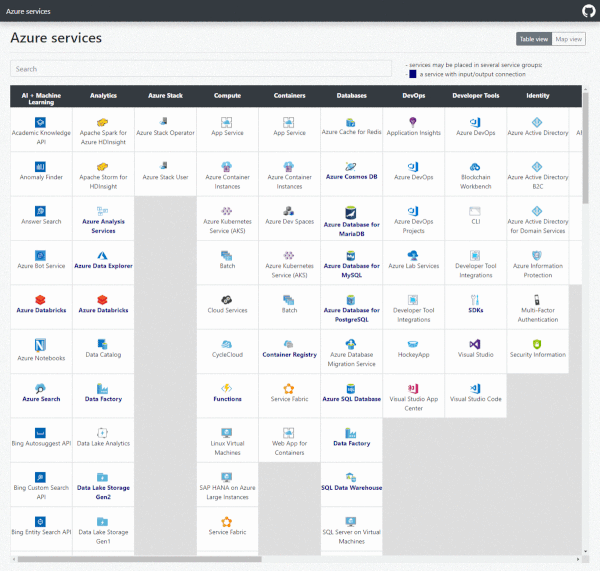This screenshot has width=600, height=571.
Task: Click SAP HANA on Azure Large Instances
Action: pos(227,492)
